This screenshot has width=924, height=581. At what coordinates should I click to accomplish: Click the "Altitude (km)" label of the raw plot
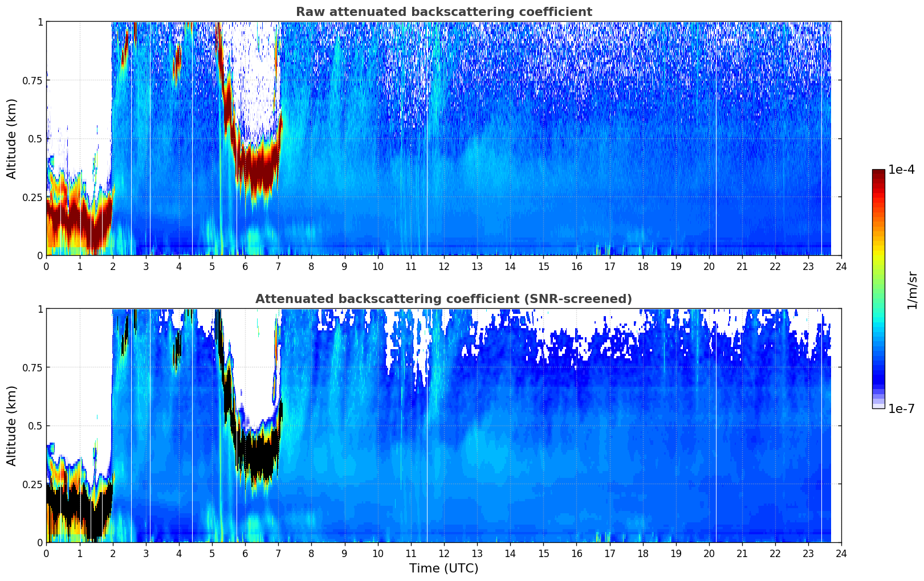[12, 138]
